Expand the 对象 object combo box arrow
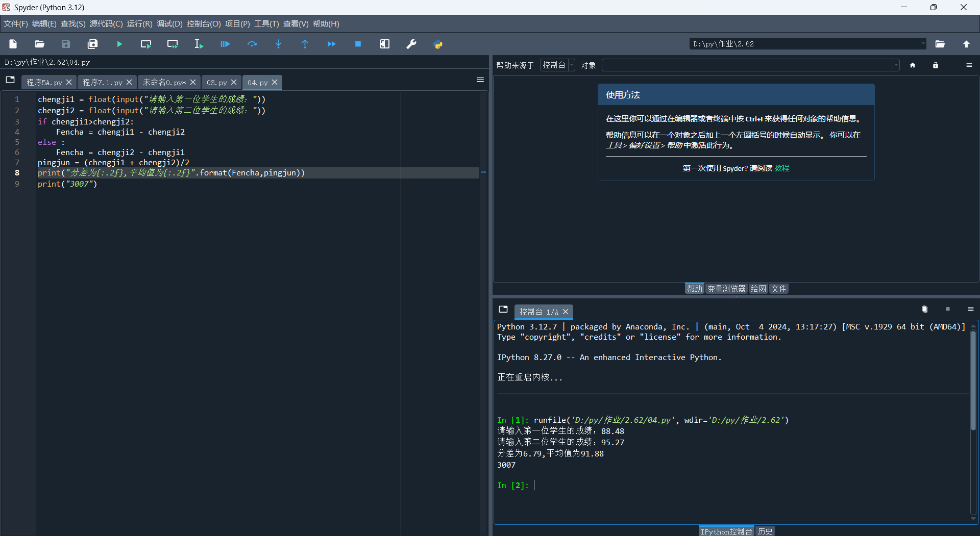The width and height of the screenshot is (980, 536). coord(896,65)
